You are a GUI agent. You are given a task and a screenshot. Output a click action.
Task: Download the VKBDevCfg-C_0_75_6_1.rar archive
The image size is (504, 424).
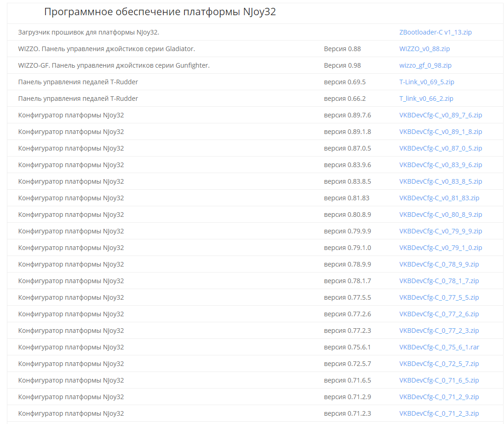click(x=439, y=347)
